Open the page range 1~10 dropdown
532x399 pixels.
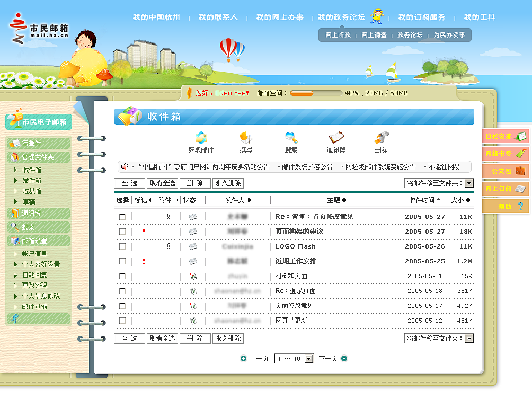coord(294,358)
